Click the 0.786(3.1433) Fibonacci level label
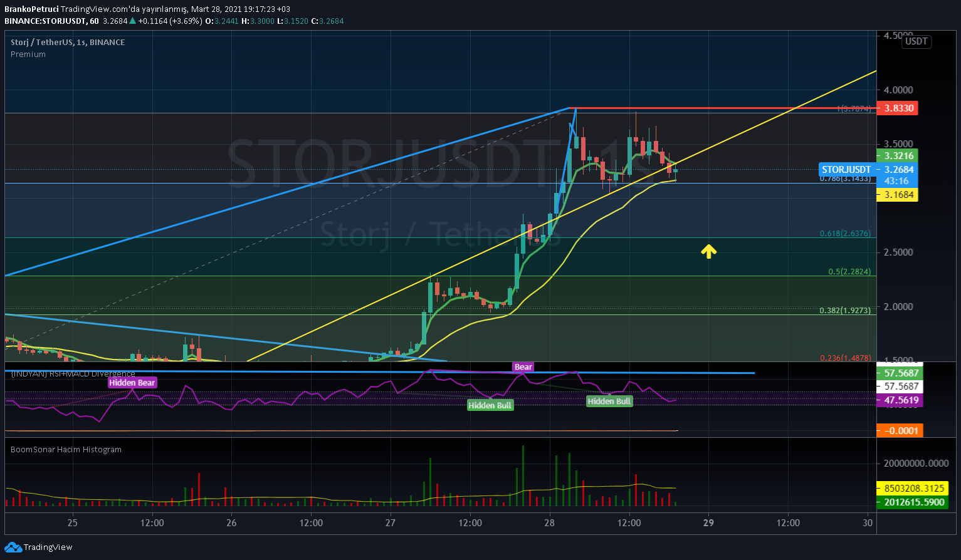This screenshot has width=961, height=560. [845, 179]
